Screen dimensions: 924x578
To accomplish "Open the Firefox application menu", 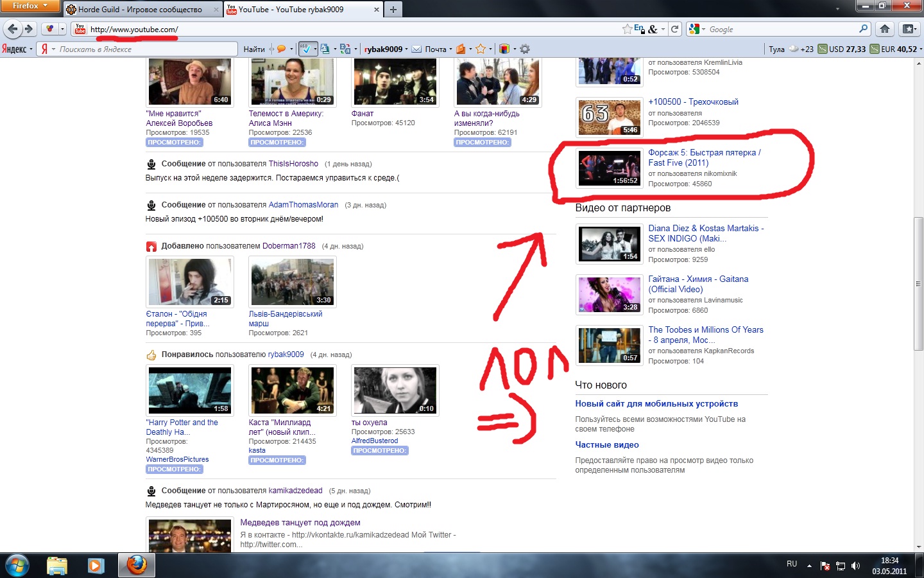I will click(x=30, y=6).
